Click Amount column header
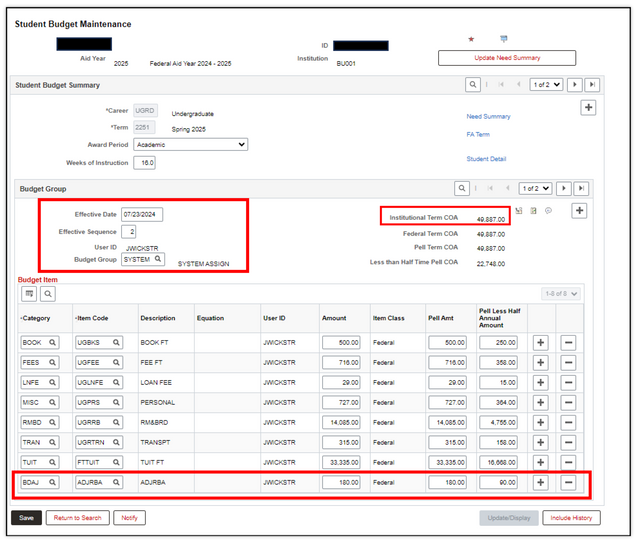Screen dimensions: 636x543 334,318
